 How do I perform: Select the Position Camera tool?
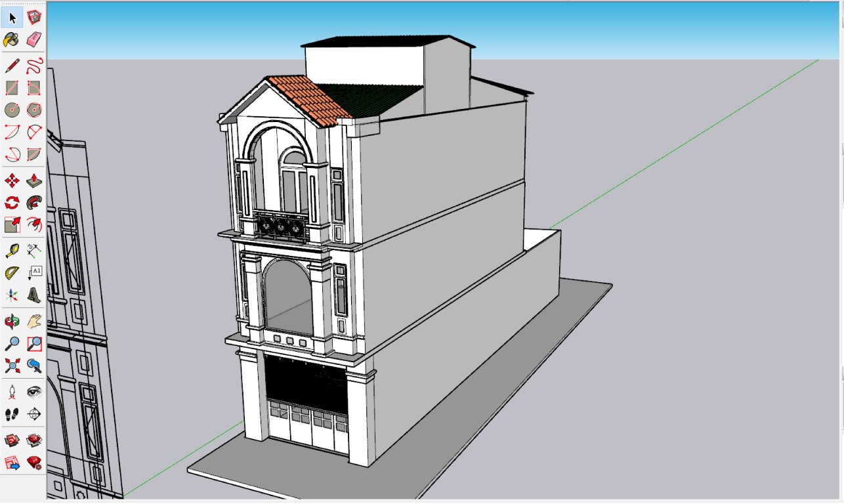click(x=12, y=392)
